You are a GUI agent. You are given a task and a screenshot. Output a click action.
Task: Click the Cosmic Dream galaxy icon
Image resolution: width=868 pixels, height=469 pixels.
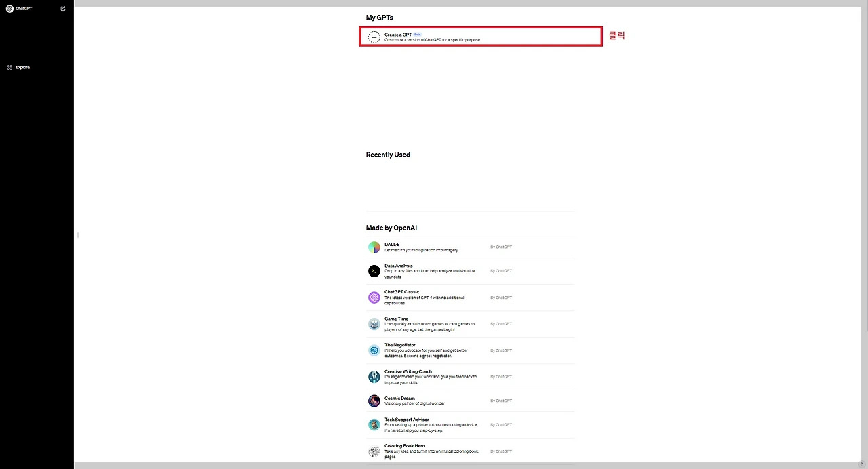374,401
